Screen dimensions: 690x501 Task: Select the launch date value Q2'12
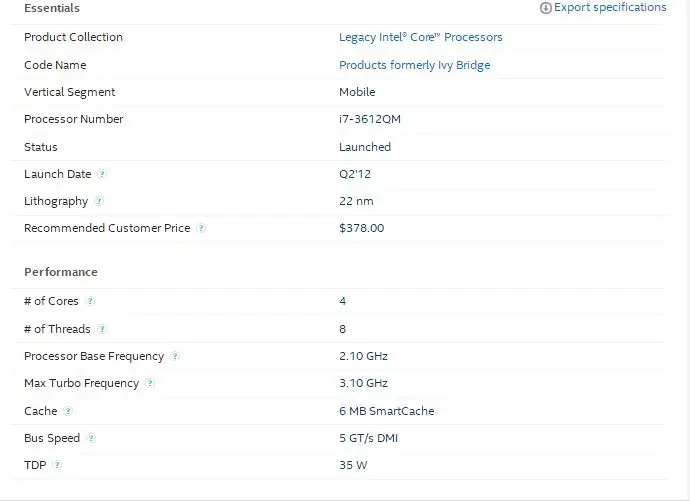pos(355,174)
